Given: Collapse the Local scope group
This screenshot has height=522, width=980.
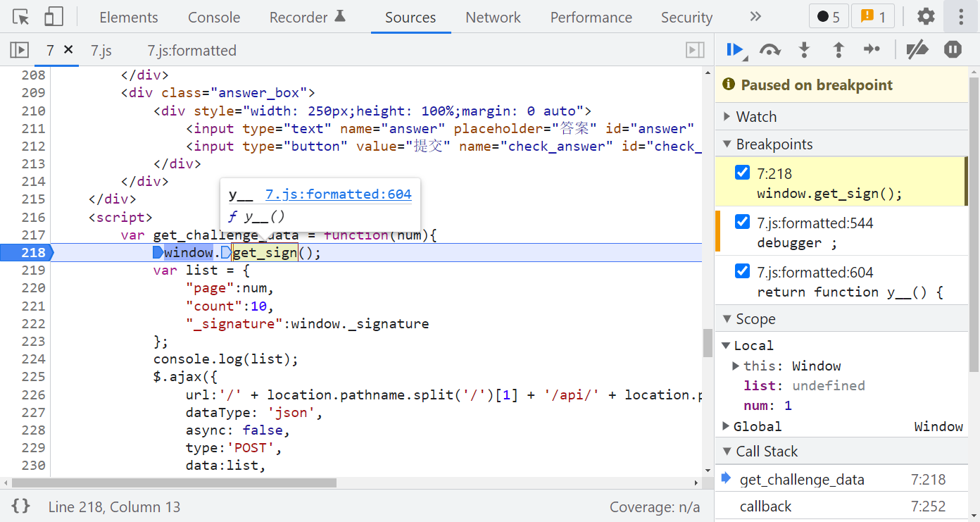Looking at the screenshot, I should 726,345.
